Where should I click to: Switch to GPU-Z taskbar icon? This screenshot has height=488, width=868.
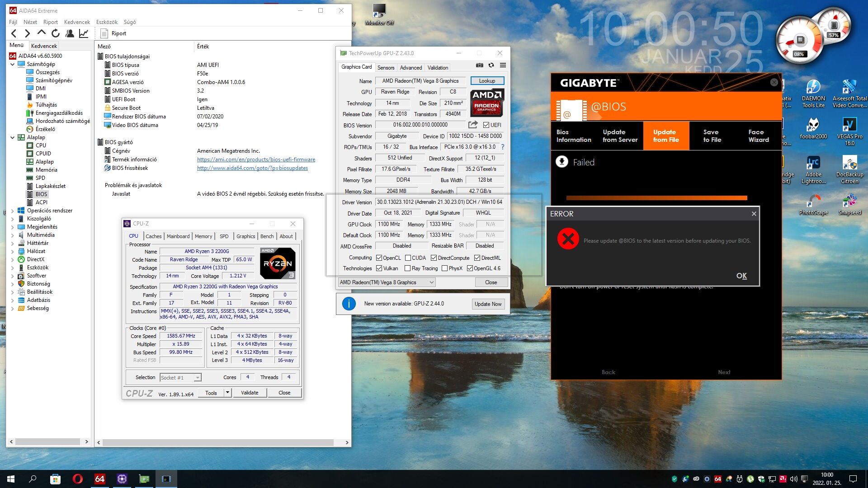coord(144,479)
